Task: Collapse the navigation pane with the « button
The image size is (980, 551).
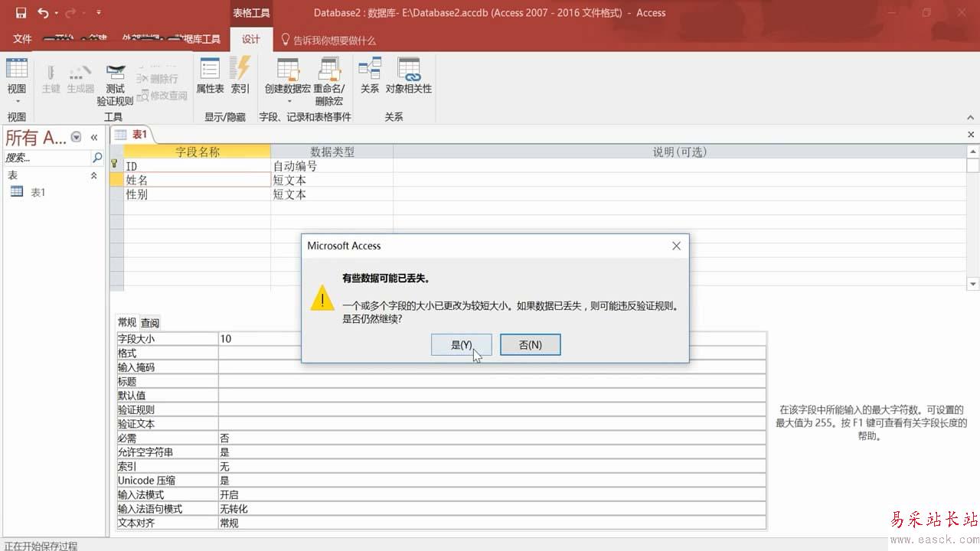Action: pos(94,137)
